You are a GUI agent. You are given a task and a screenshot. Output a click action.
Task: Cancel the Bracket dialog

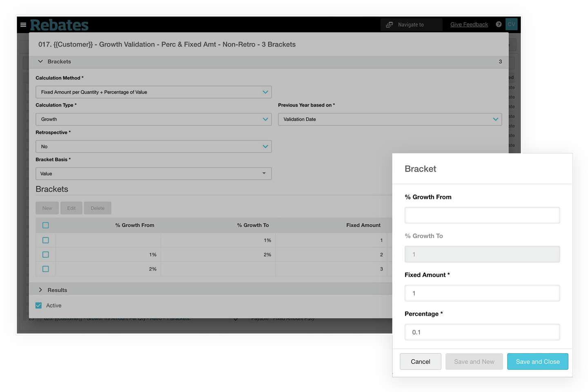pos(420,361)
